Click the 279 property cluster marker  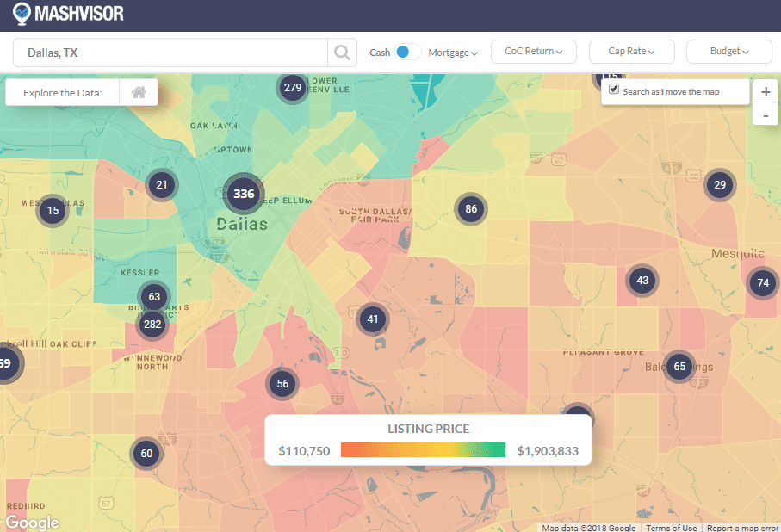coord(293,87)
